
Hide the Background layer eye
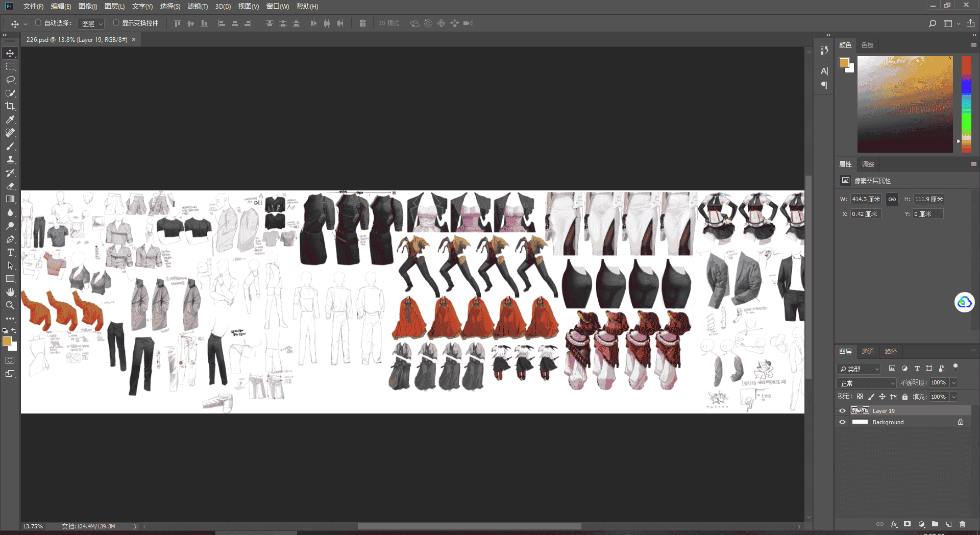tap(843, 422)
